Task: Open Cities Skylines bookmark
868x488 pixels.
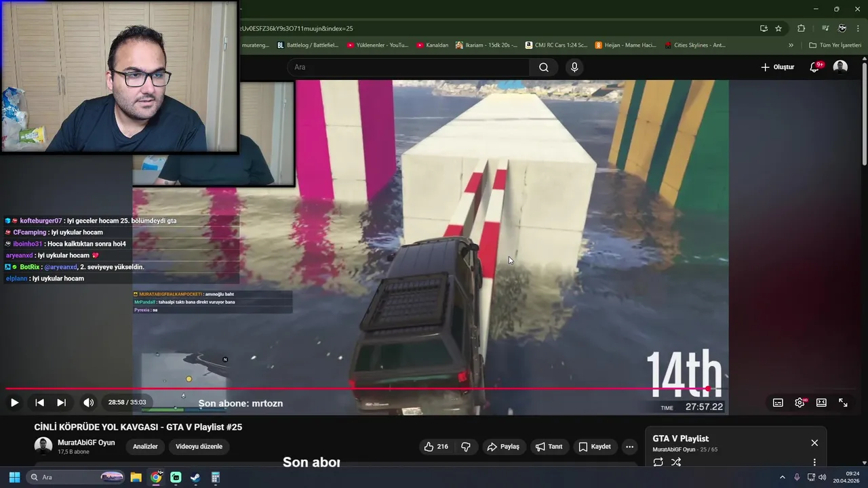Action: click(x=695, y=45)
